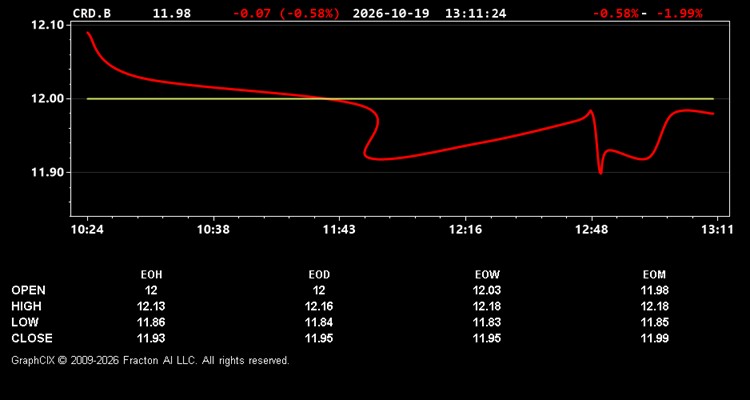Click the EOW column header
This screenshot has width=750, height=400.
(487, 275)
